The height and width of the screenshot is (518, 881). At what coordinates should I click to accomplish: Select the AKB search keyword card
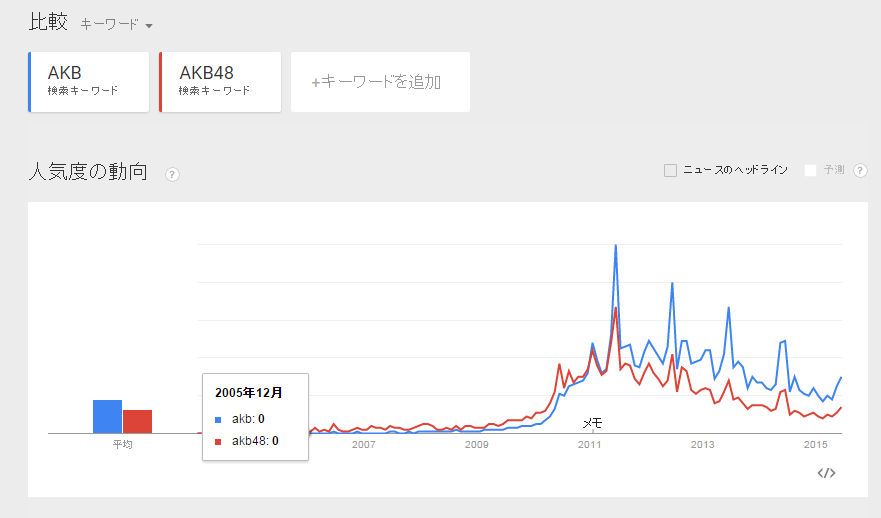pos(89,82)
